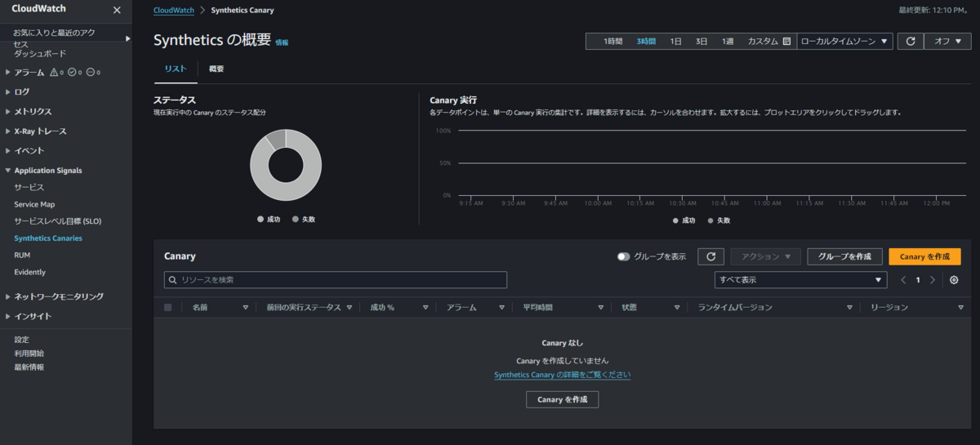Sort by 状態 column
This screenshot has width=980, height=445.
click(x=677, y=308)
